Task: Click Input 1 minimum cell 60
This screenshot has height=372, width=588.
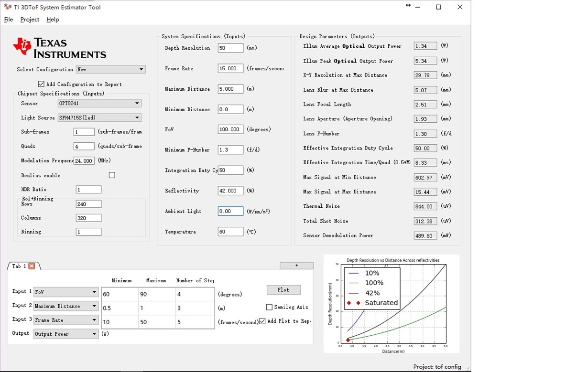Action: 120,294
